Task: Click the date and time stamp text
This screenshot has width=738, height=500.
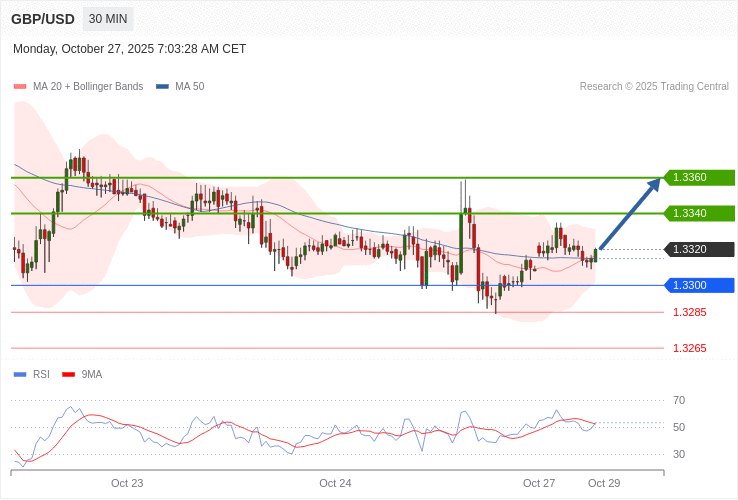Action: (x=129, y=49)
